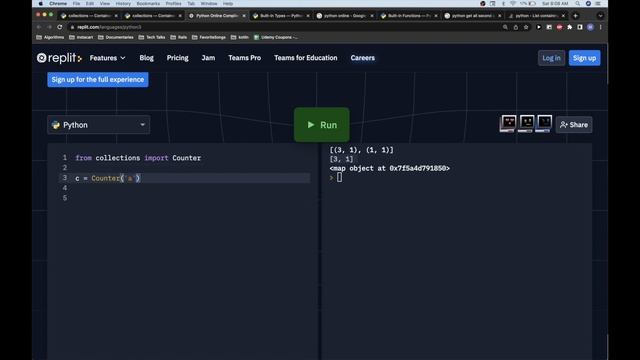Bookmark this page with the star icon
The image size is (640, 360).
pyautogui.click(x=526, y=27)
